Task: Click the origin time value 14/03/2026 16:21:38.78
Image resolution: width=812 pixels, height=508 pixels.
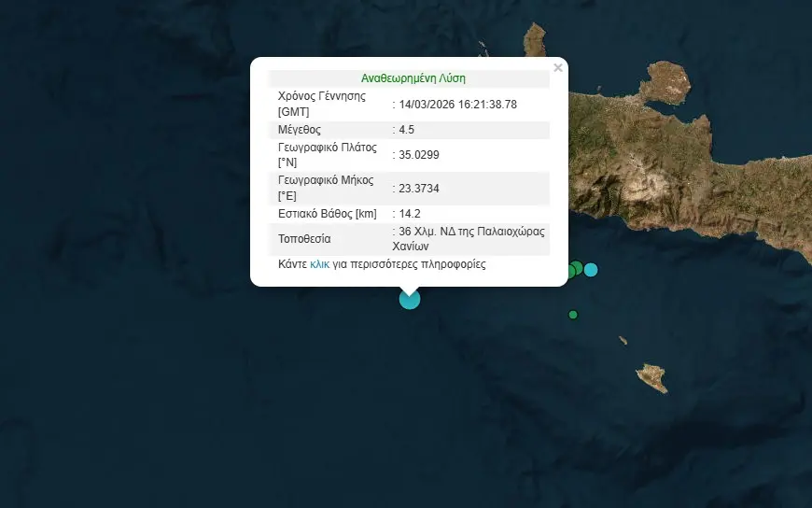Action: [x=457, y=104]
